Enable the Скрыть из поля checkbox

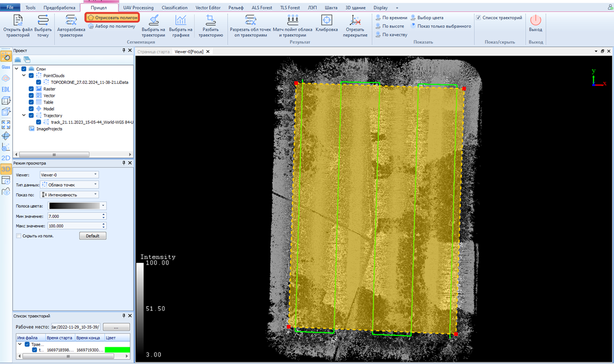click(18, 236)
